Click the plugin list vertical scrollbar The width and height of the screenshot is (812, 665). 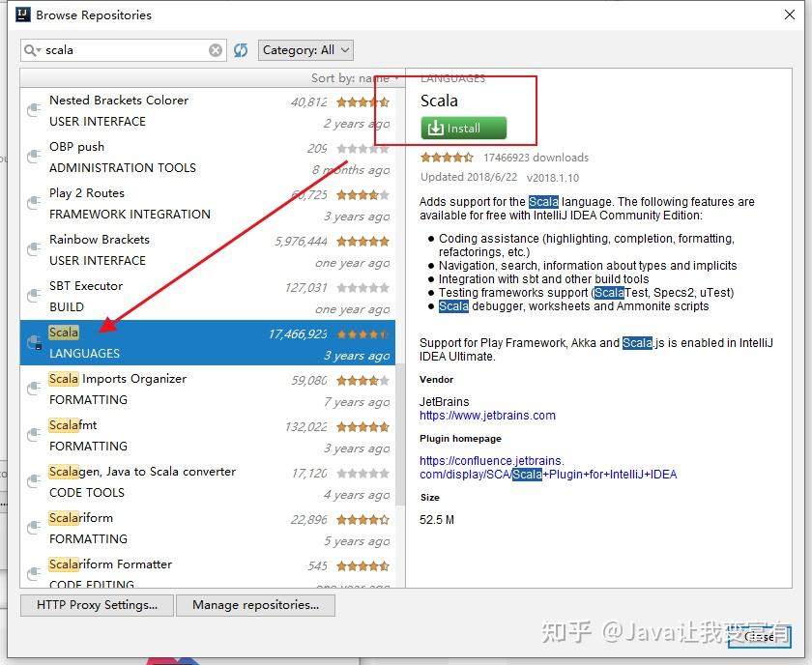tap(400, 434)
